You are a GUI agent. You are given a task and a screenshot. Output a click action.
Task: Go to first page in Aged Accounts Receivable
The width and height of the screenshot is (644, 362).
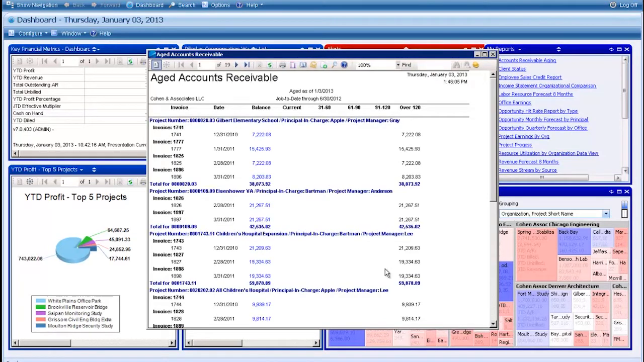[181, 65]
